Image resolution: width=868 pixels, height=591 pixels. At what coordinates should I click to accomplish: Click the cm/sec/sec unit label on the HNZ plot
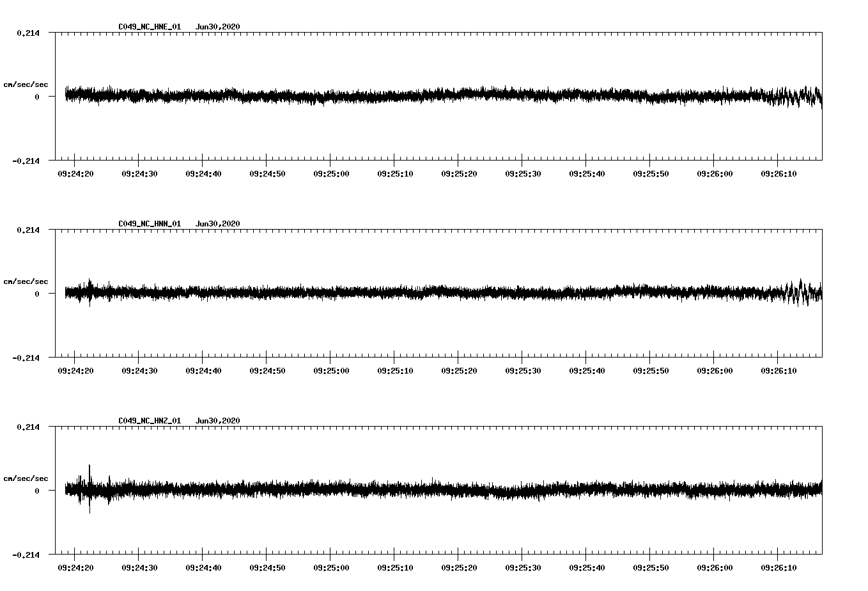(x=26, y=478)
